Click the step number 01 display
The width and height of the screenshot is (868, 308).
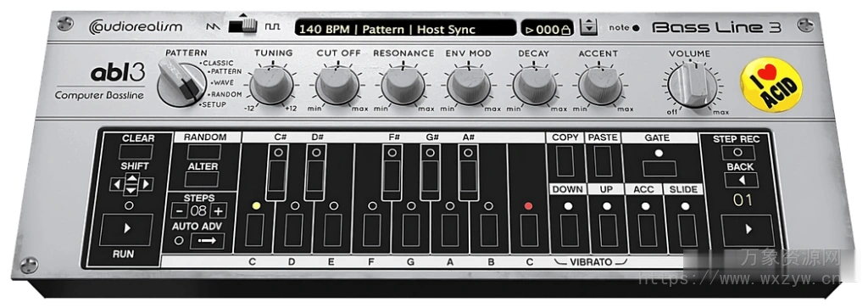[x=743, y=200]
